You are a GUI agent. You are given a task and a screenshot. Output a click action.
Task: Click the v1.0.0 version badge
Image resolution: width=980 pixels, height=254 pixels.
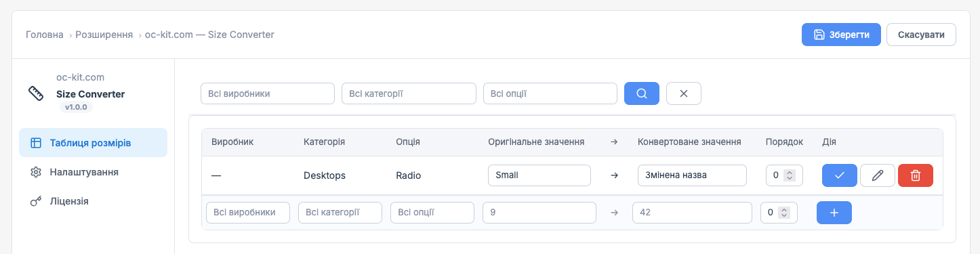[x=77, y=108]
